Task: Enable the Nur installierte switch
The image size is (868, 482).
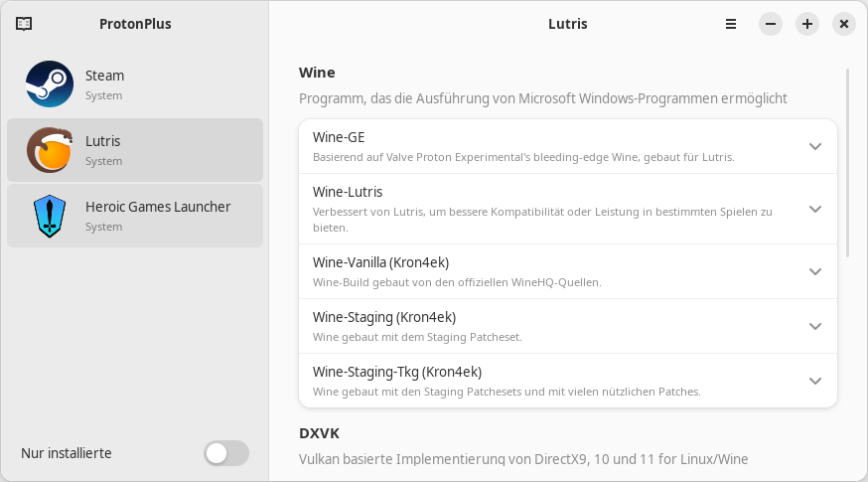Action: (225, 453)
